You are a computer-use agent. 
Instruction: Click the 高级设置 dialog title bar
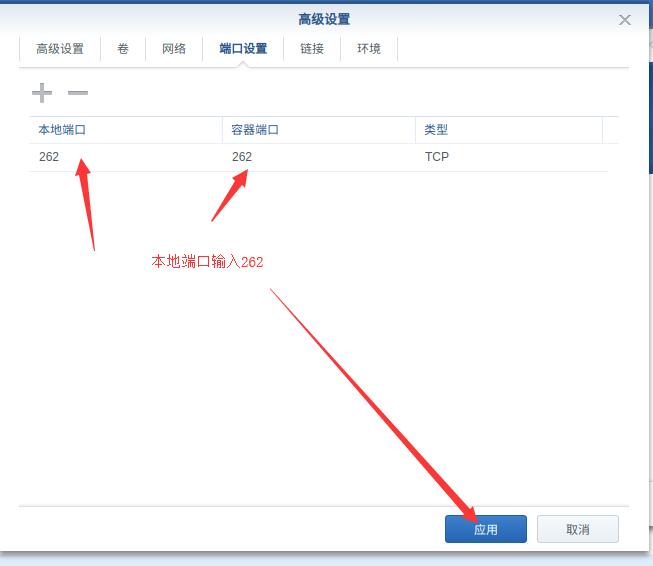tap(324, 19)
